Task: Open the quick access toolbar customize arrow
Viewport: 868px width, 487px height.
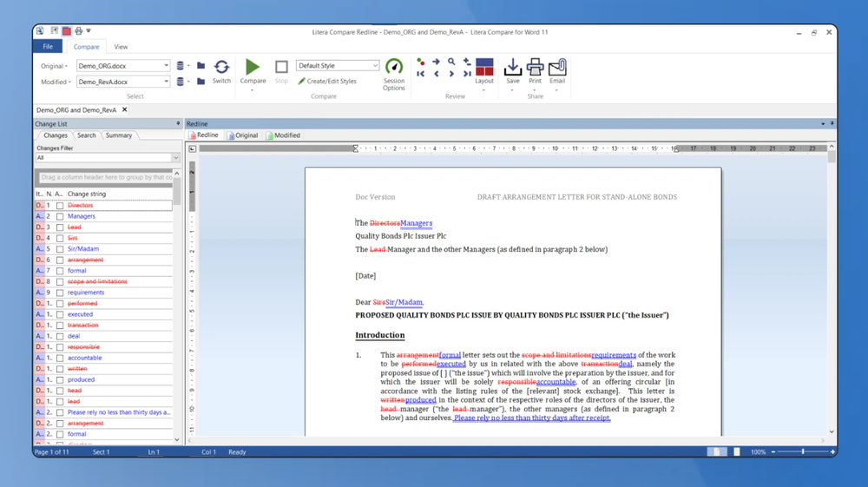Action: coord(89,31)
